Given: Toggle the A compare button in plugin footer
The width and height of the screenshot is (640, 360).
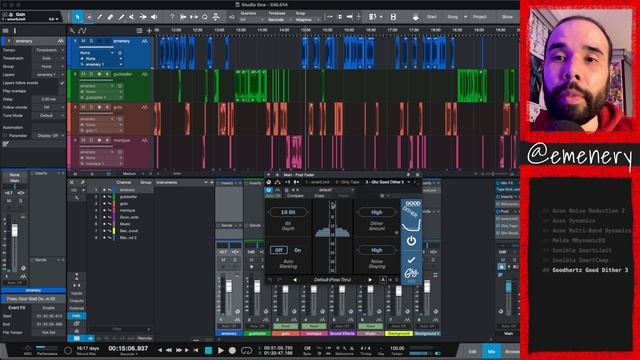Looking at the screenshot, I should [x=383, y=280].
